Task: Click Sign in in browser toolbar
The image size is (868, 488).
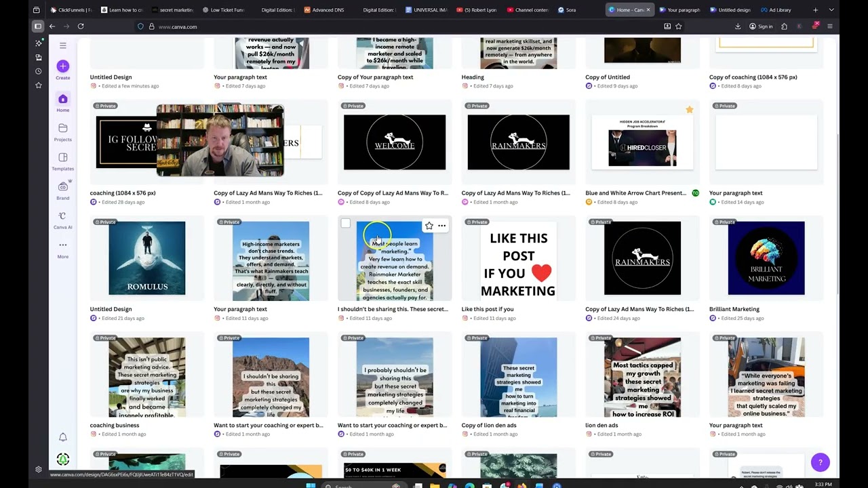Action: (761, 26)
